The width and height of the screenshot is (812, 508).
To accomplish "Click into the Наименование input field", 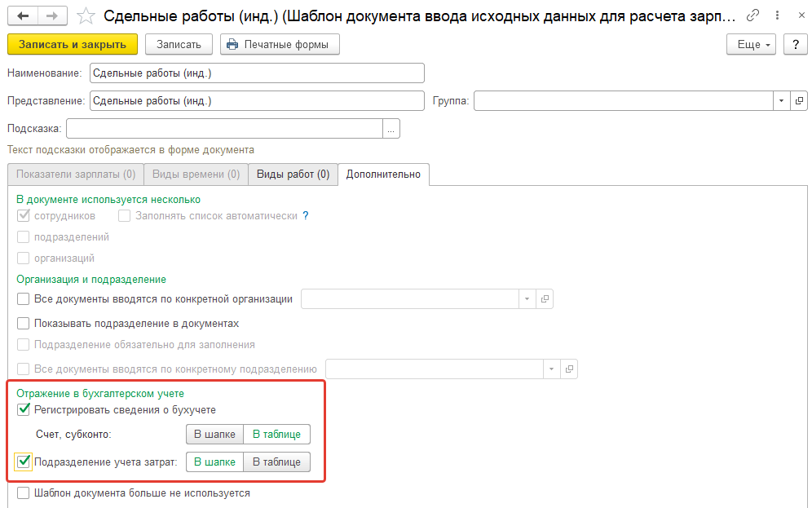I will (257, 73).
